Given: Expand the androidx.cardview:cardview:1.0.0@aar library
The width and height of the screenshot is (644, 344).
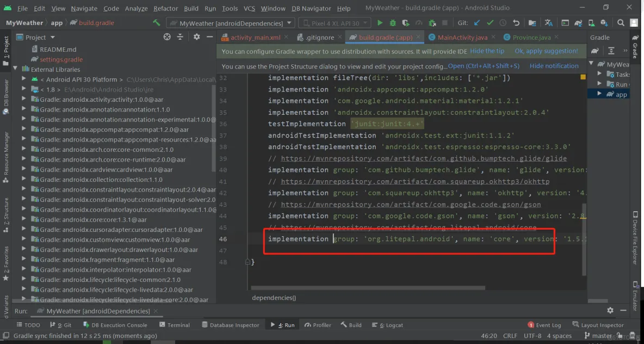Looking at the screenshot, I should pos(23,169).
